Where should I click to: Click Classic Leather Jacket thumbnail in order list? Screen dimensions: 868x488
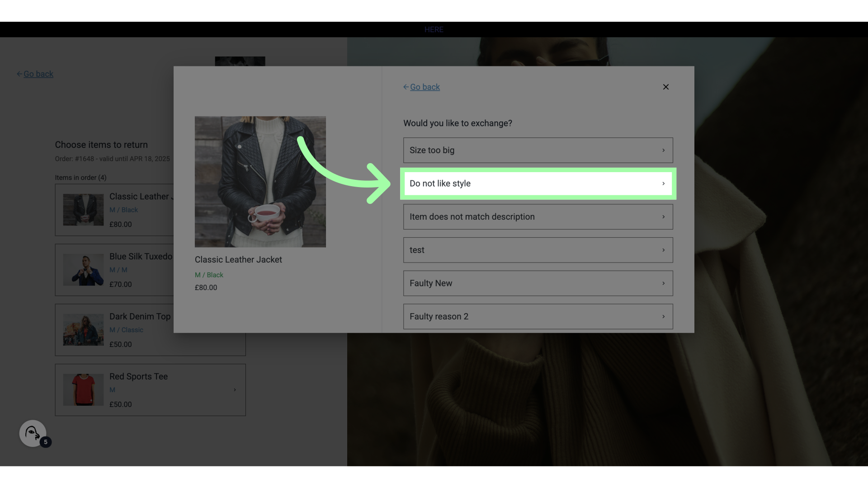click(83, 210)
